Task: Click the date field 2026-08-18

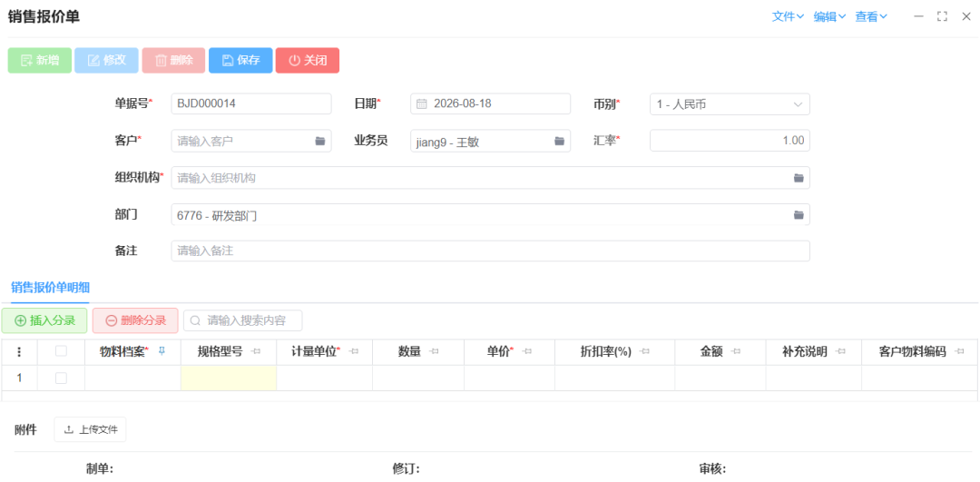Action: click(x=491, y=103)
